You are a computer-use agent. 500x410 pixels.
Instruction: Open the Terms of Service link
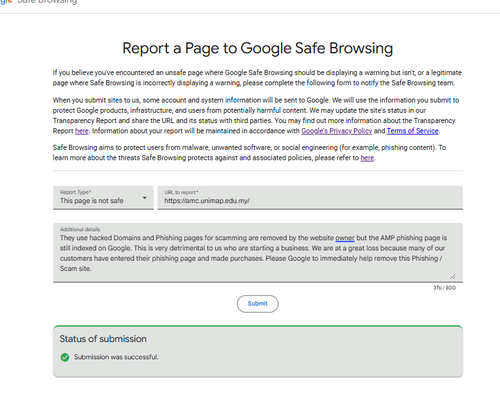(412, 131)
